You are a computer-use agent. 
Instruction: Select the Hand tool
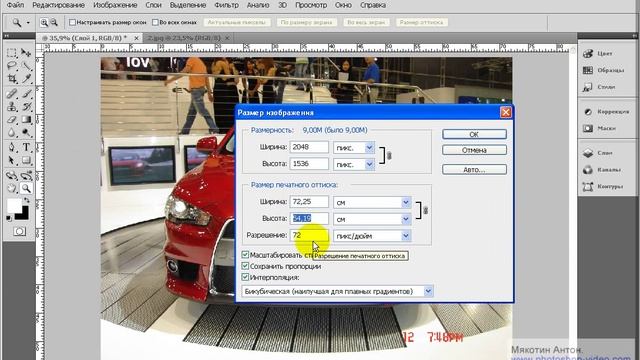click(11, 188)
